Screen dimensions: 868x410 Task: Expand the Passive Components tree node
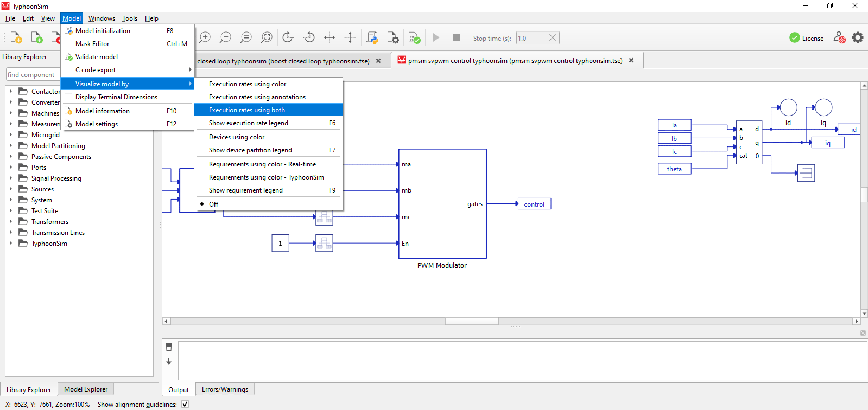pyautogui.click(x=11, y=156)
